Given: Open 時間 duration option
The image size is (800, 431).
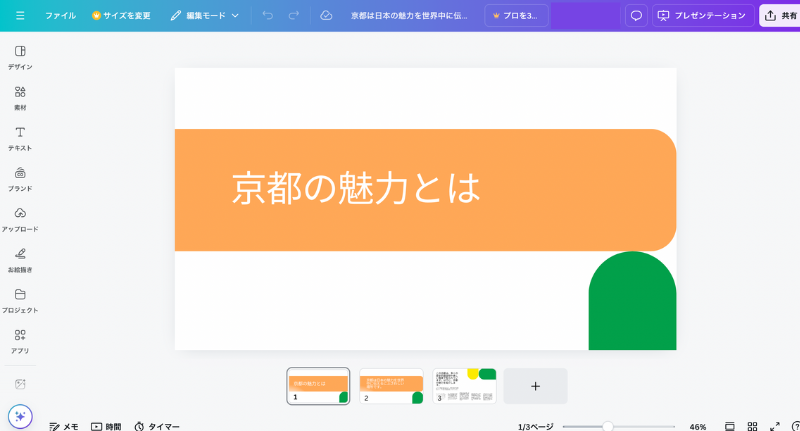Looking at the screenshot, I should [106, 426].
